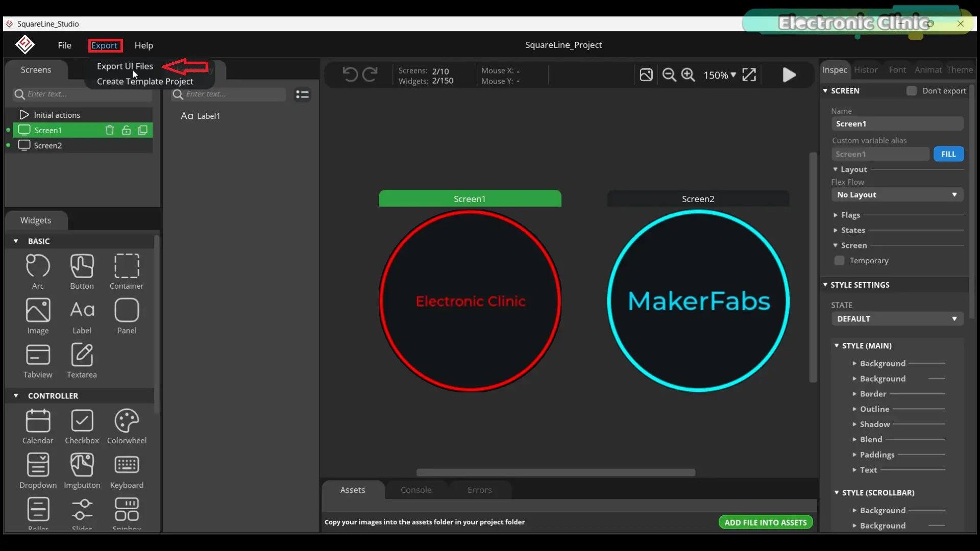Select the Panel widget

pyautogui.click(x=127, y=316)
